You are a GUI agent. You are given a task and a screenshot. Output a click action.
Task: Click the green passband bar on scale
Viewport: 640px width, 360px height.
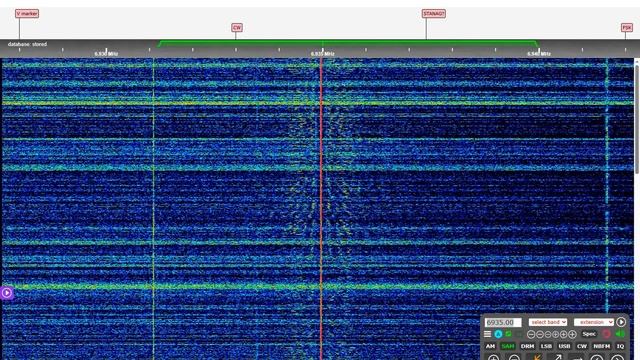click(x=349, y=42)
